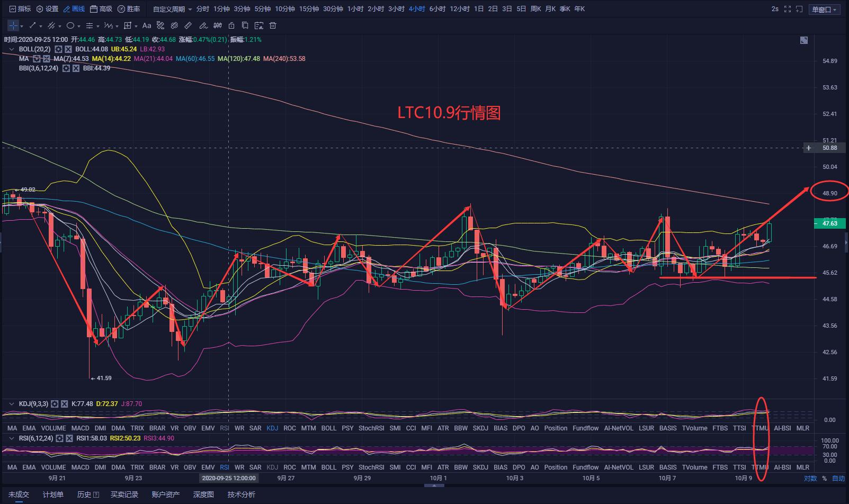This screenshot has width=849, height=504.
Task: Expand the wave tool dropdown arrow
Action: (117, 26)
